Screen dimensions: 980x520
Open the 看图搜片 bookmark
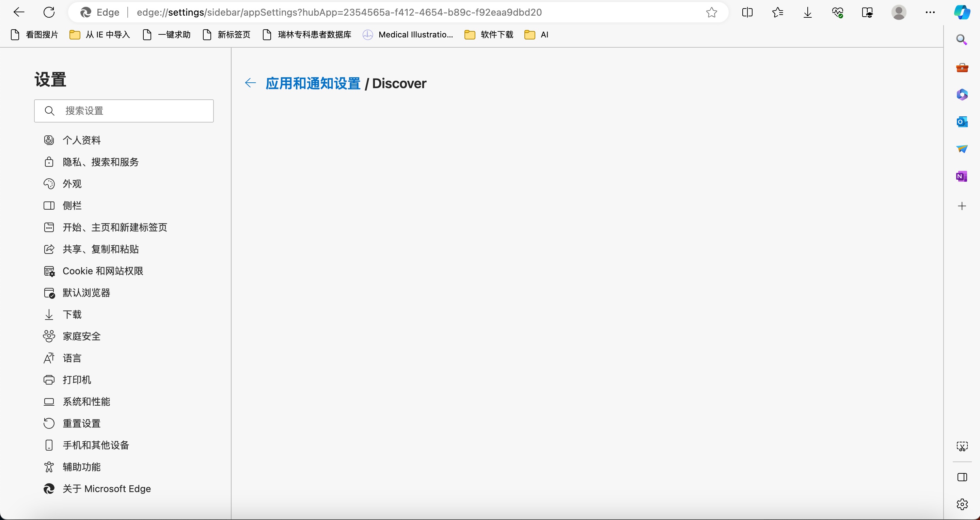click(34, 35)
